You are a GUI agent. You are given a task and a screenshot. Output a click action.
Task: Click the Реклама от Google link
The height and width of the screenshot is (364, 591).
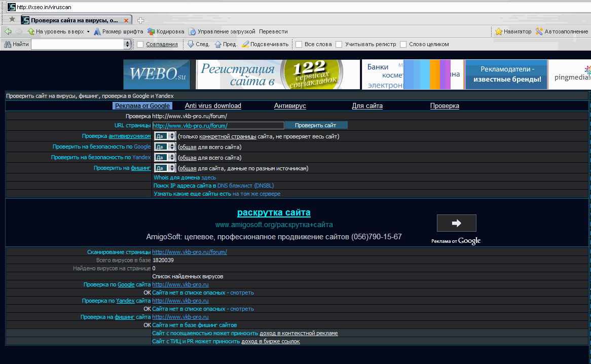tap(142, 106)
